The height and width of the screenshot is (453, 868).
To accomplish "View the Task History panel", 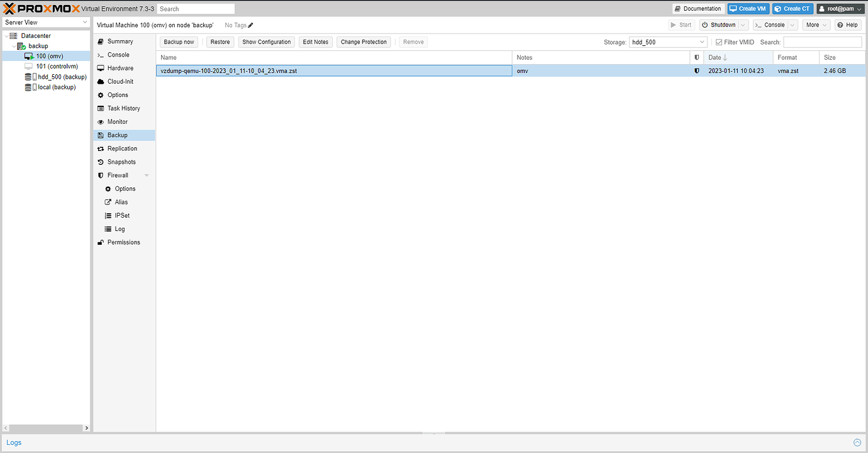I will (x=122, y=108).
